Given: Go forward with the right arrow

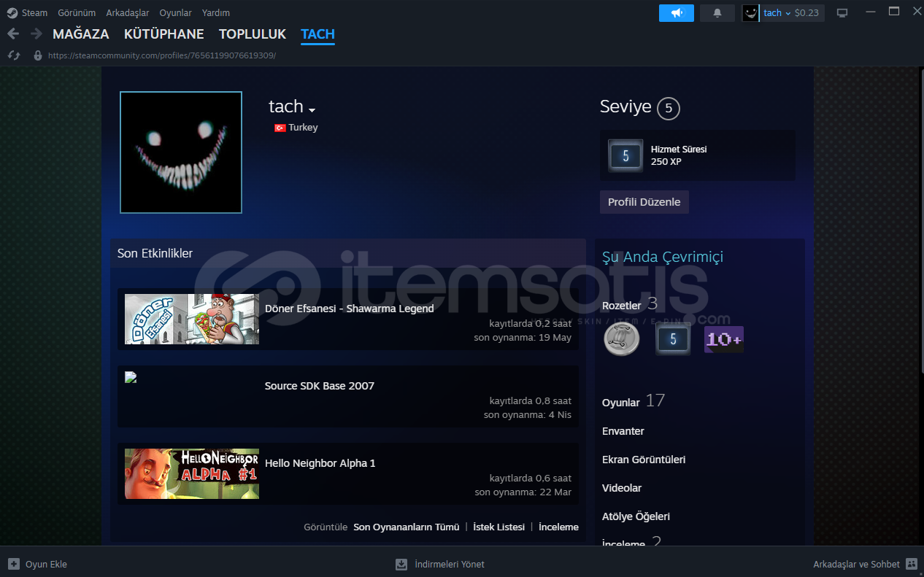Looking at the screenshot, I should 36,34.
